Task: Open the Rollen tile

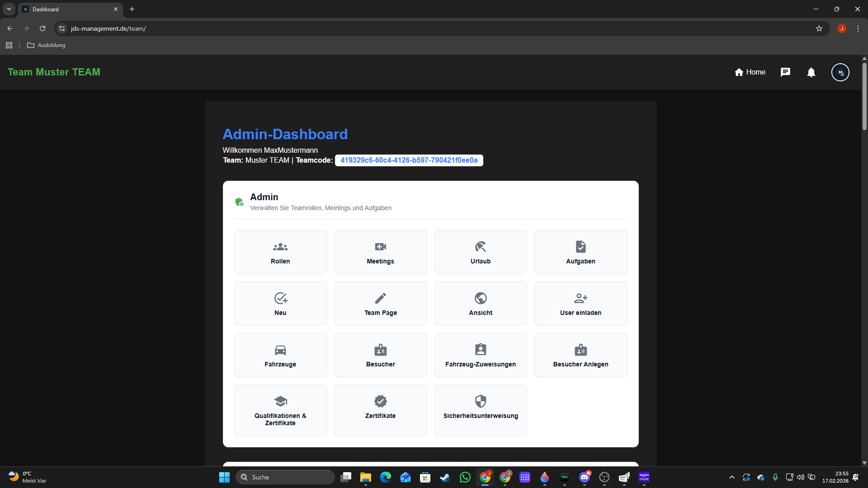Action: click(280, 252)
